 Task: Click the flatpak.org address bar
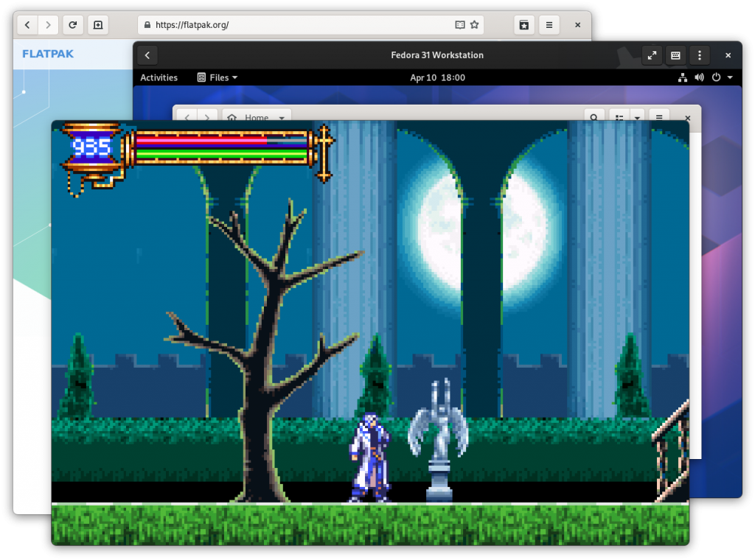[310, 25]
